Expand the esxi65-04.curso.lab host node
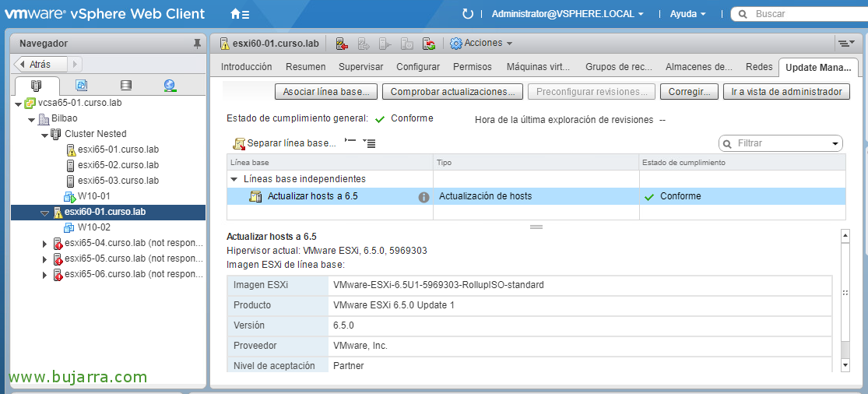This screenshot has width=868, height=394. (45, 244)
